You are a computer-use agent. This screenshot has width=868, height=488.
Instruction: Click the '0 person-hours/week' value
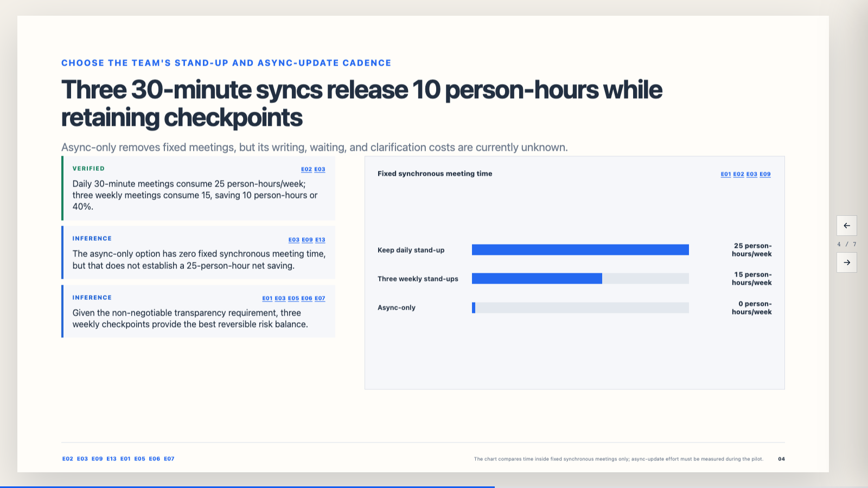pyautogui.click(x=752, y=308)
